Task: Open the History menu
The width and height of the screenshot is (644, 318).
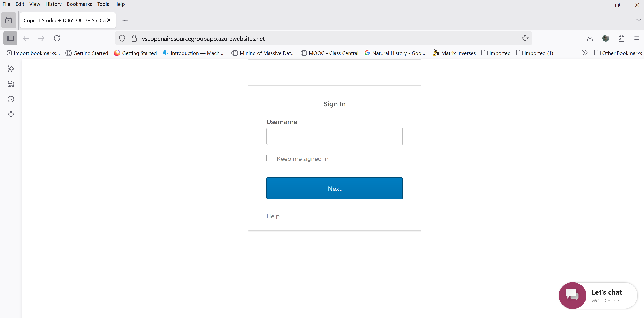Action: pyautogui.click(x=53, y=4)
